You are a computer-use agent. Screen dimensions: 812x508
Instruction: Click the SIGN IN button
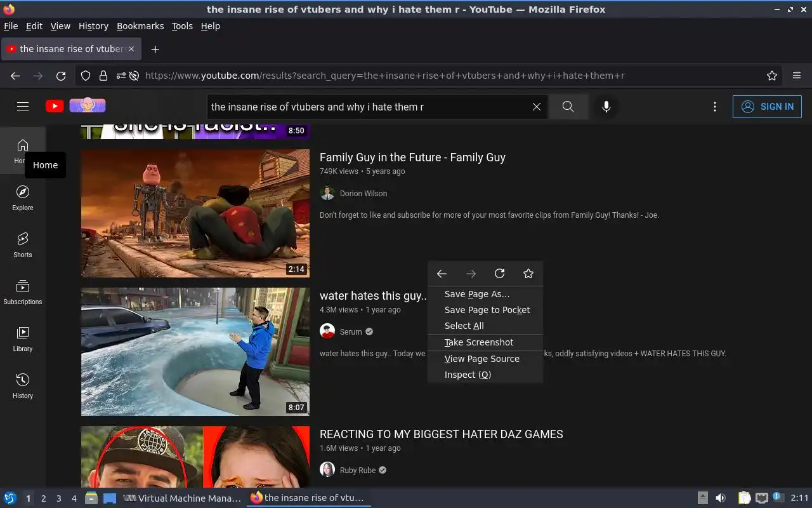pos(767,107)
